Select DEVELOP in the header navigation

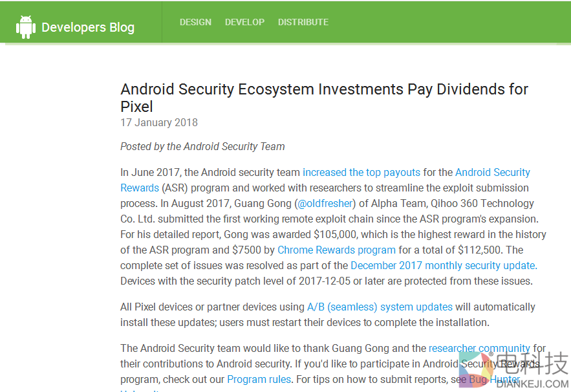[x=244, y=22]
